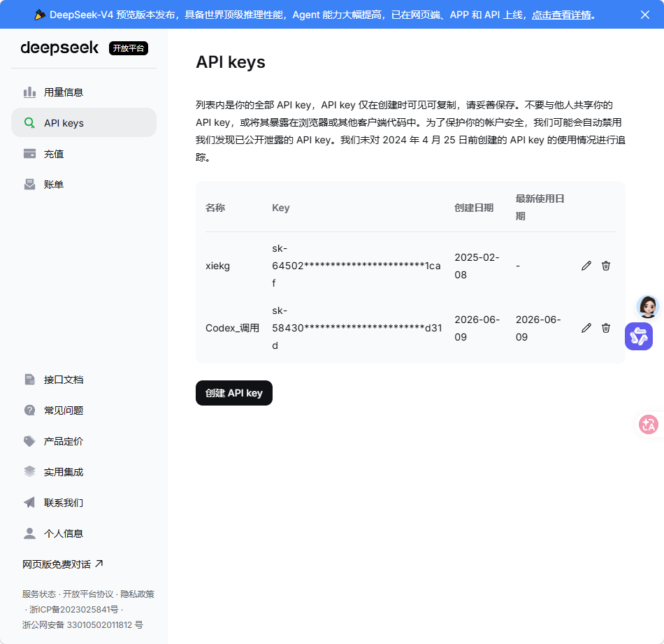Select the API keys sidebar item
This screenshot has width=664, height=644.
[x=84, y=122]
